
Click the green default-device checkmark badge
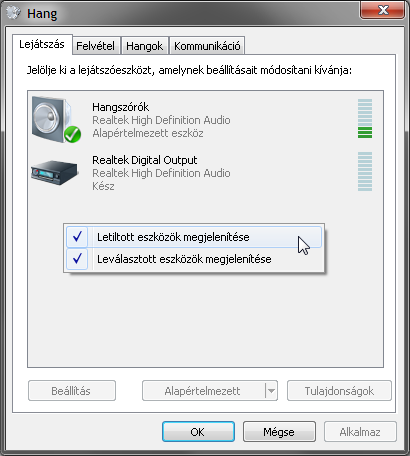[72, 134]
